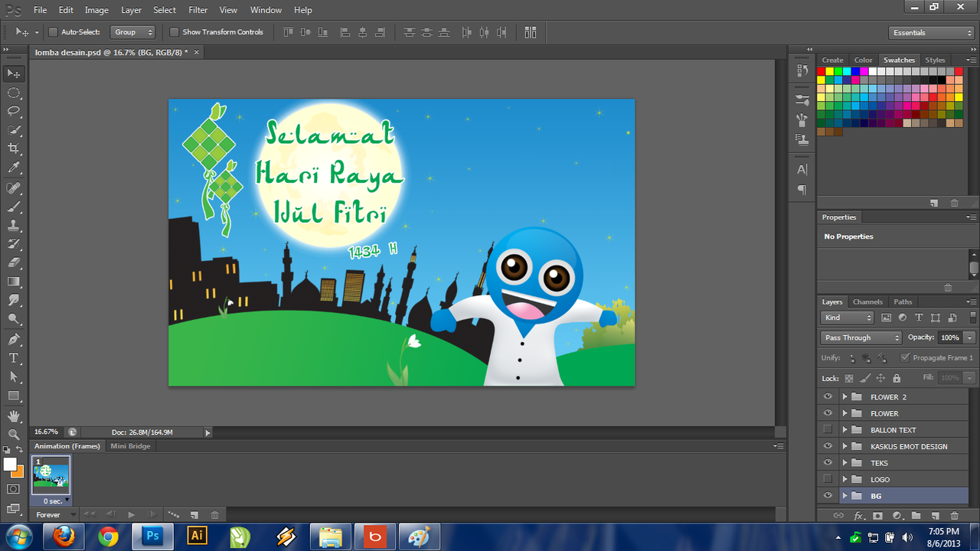Pick the red swatch in Swatches panel

pyautogui.click(x=822, y=71)
